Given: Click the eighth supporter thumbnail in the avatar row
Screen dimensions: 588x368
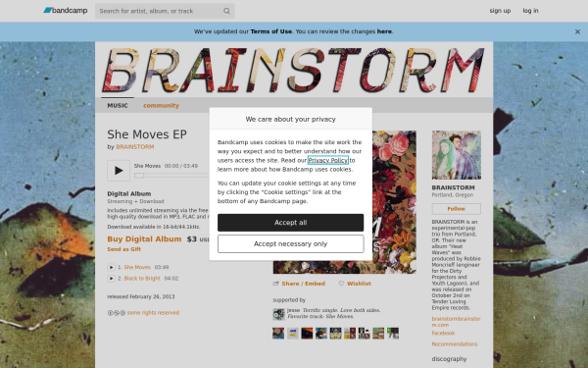Looking at the screenshot, I should 378,333.
